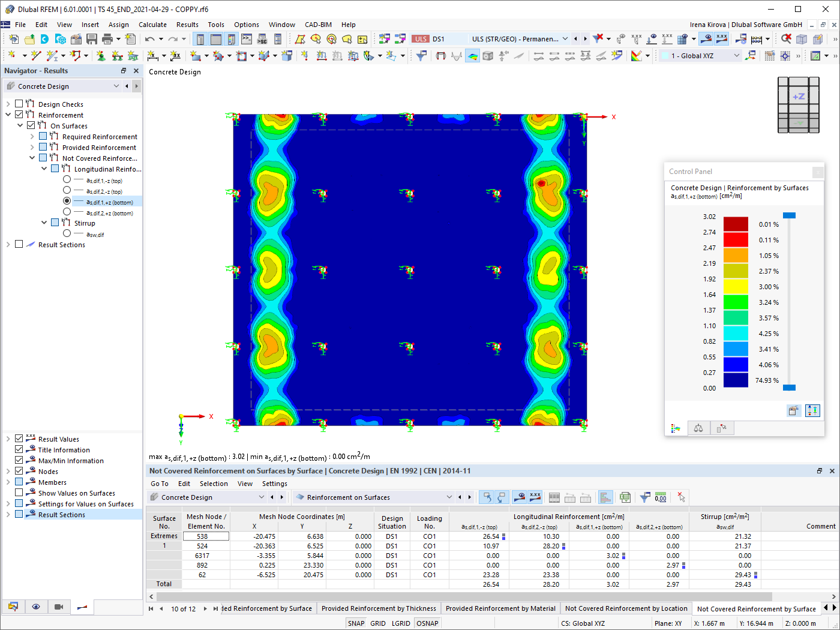
Task: Create a new model with the toolbar icon
Action: tap(14, 39)
